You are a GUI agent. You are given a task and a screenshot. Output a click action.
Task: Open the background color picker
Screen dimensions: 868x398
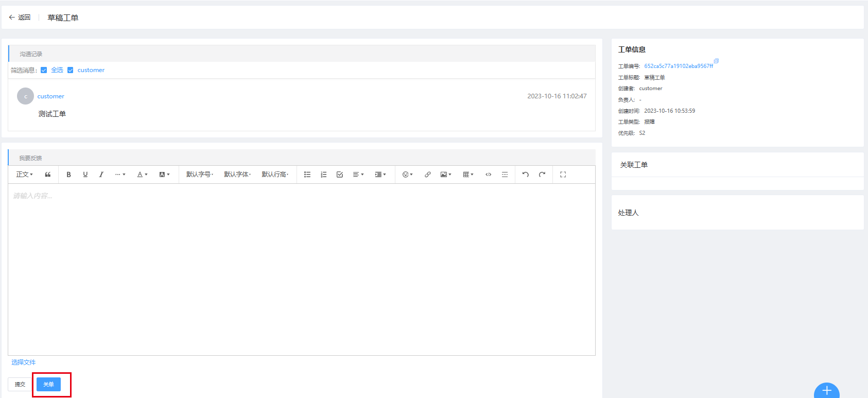(x=164, y=175)
